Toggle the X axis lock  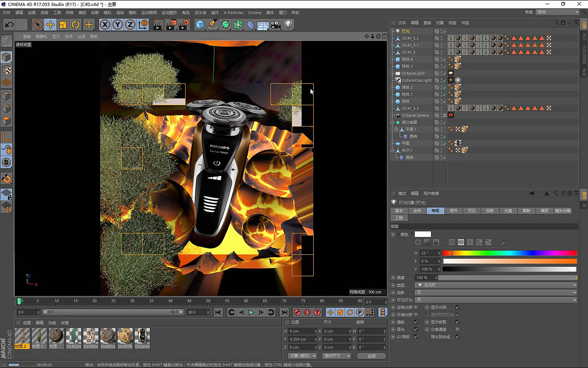[105, 24]
